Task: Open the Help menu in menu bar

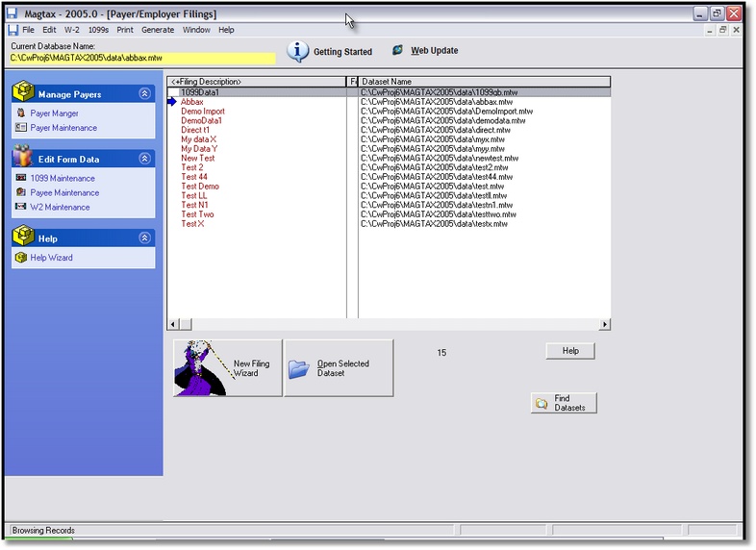Action: pyautogui.click(x=226, y=30)
